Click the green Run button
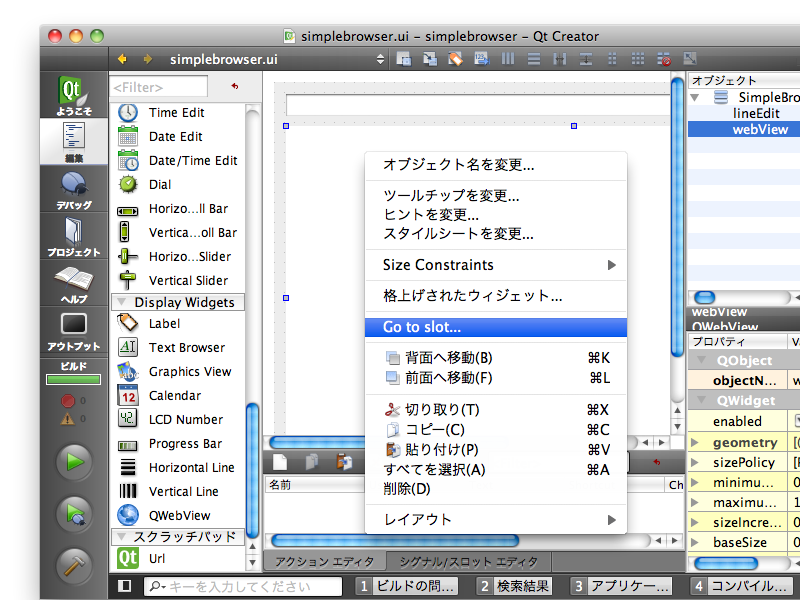Screen dimensions: 800x600 point(74,462)
